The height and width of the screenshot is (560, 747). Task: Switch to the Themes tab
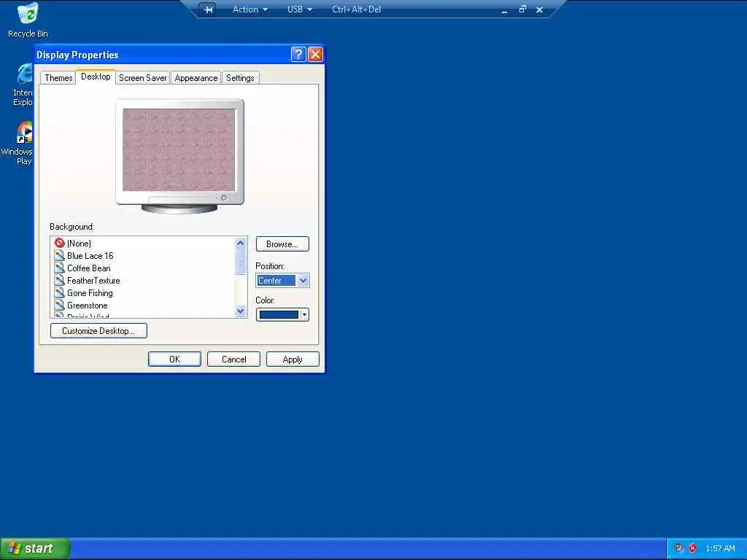(58, 77)
